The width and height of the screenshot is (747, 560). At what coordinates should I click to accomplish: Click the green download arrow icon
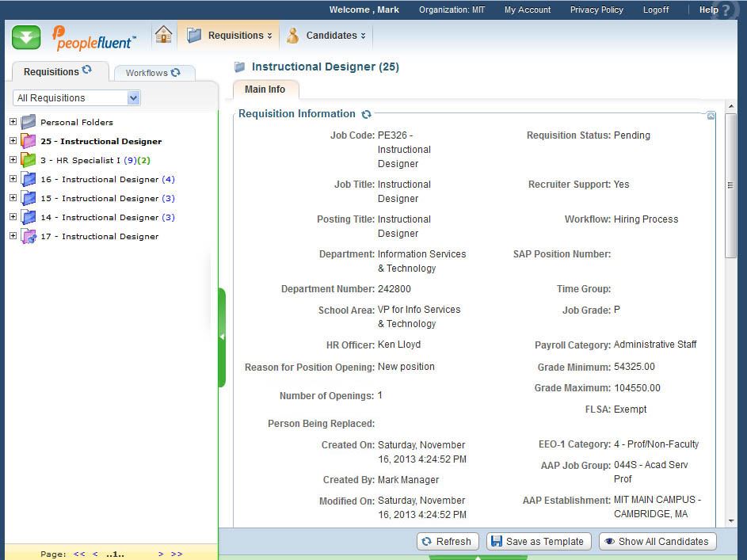tap(26, 36)
